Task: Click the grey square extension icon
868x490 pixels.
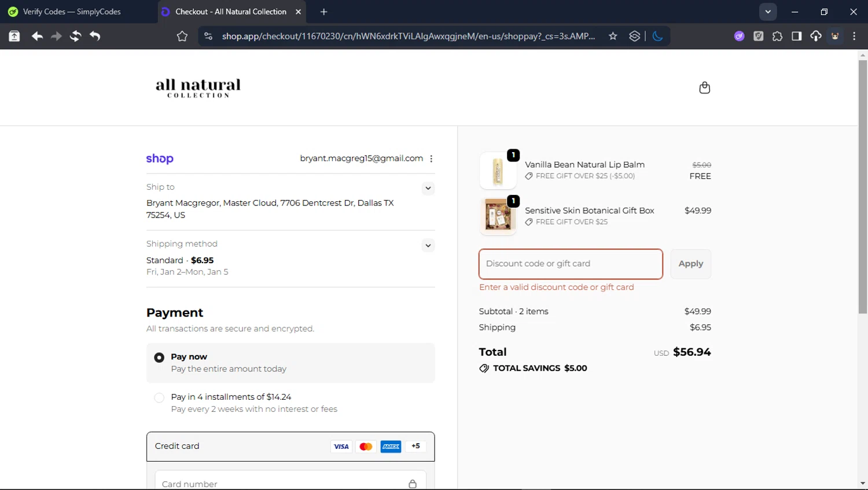Action: click(758, 36)
